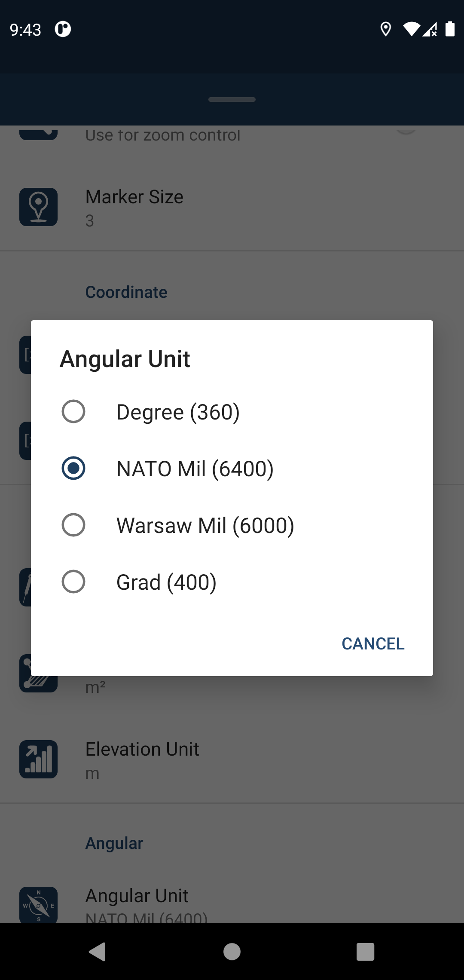
Task: Tap the Marker Size pin icon
Action: point(39,207)
